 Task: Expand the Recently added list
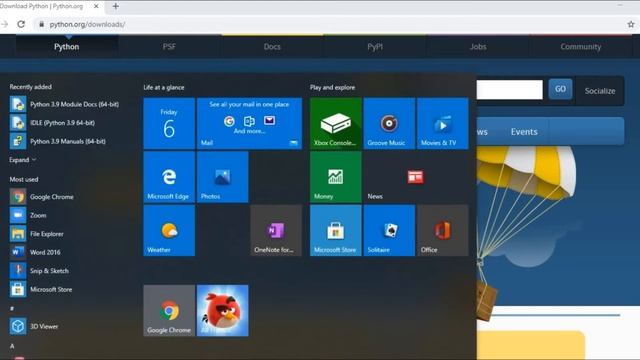[23, 160]
